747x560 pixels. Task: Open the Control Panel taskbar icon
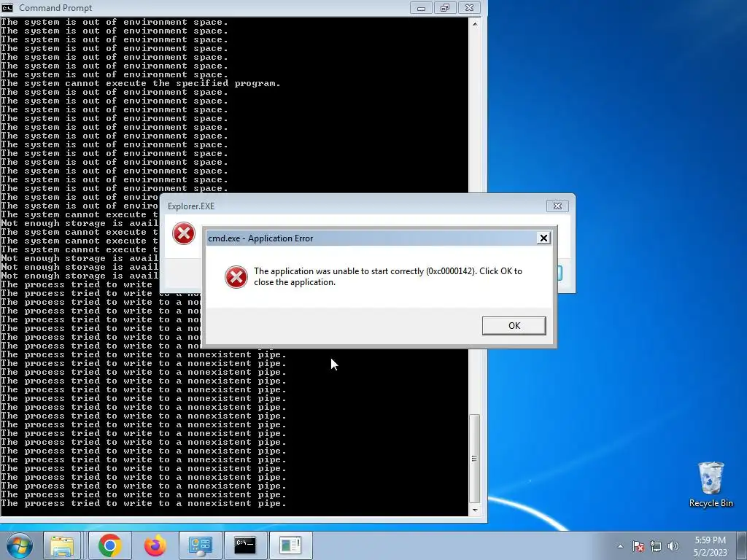(200, 545)
